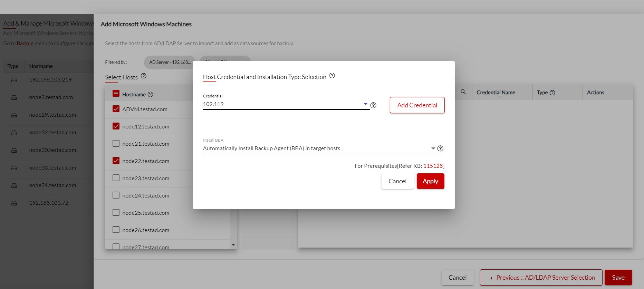Screen dimensions: 644x289
Task: Click Actions column header
Action: click(596, 93)
